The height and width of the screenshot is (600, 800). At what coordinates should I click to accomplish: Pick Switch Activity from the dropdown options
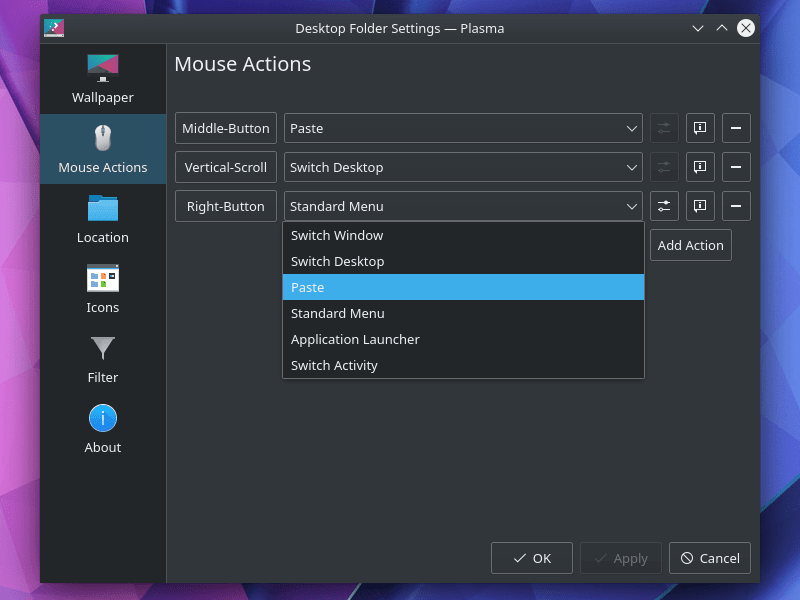[463, 366]
